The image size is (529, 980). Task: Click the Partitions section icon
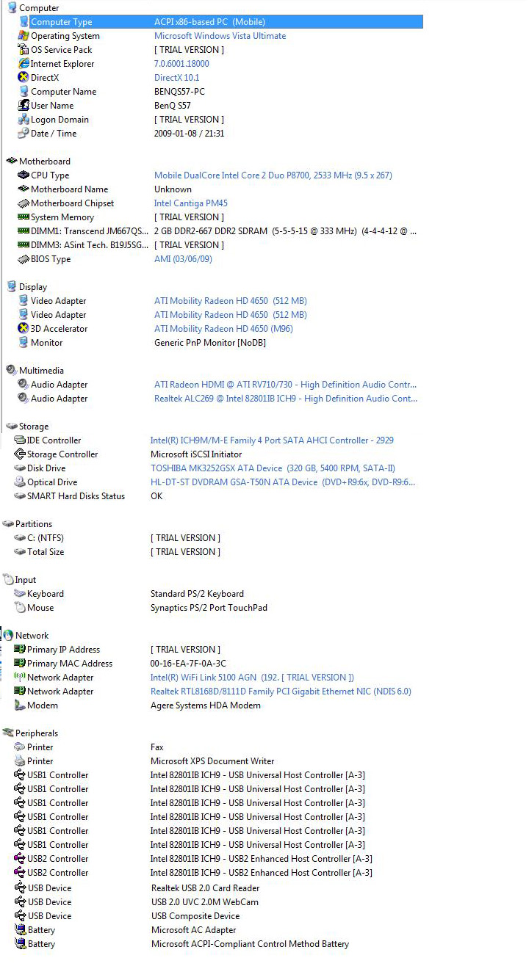[x=8, y=524]
